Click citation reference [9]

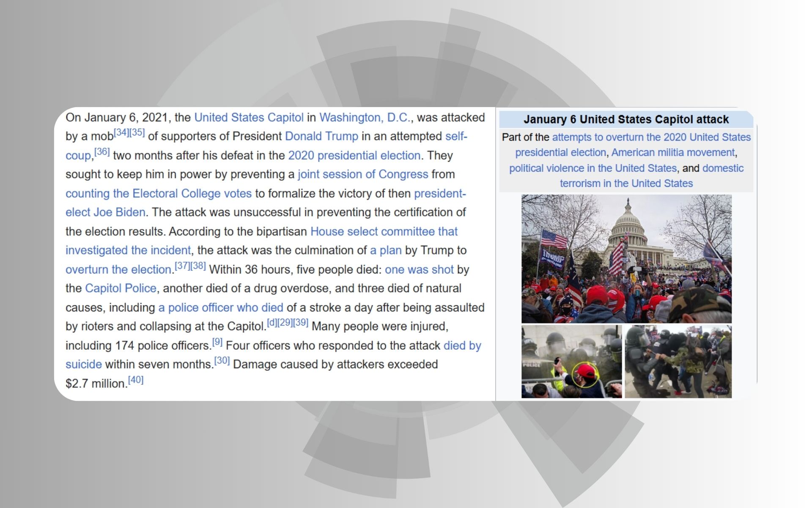click(217, 342)
